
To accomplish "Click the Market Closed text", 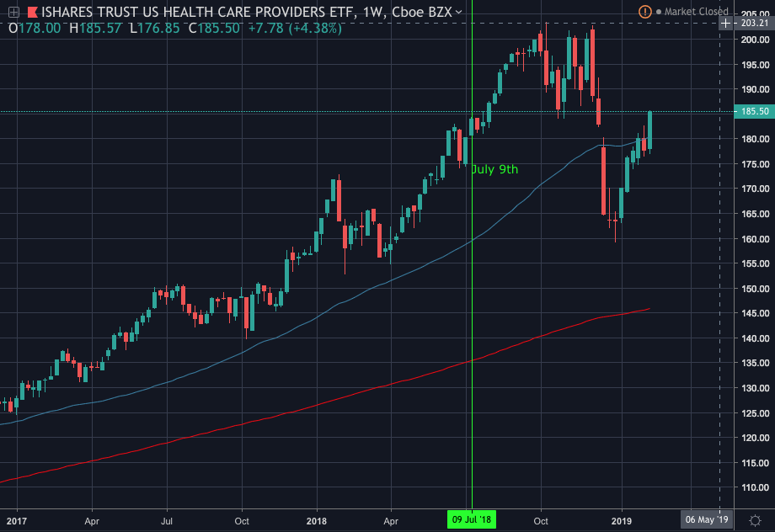I will point(696,11).
